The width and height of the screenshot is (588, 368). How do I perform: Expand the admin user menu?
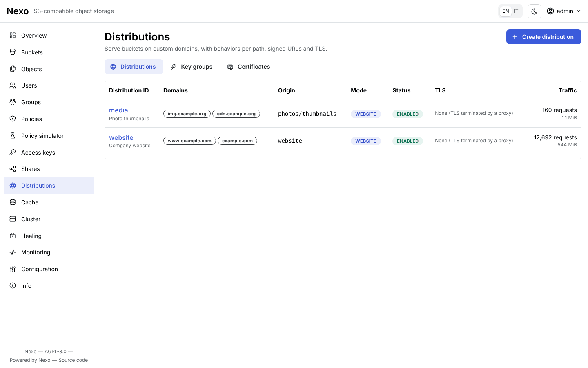[x=564, y=11]
